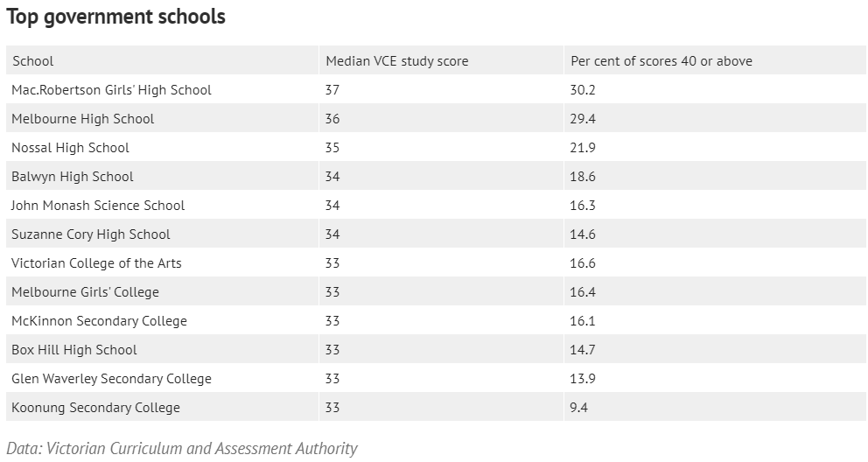The image size is (868, 462).
Task: Click the 9.4 percentage value
Action: click(578, 407)
